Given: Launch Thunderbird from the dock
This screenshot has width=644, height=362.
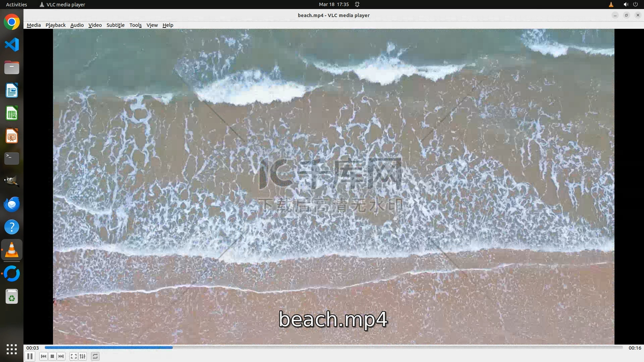Looking at the screenshot, I should point(12,204).
